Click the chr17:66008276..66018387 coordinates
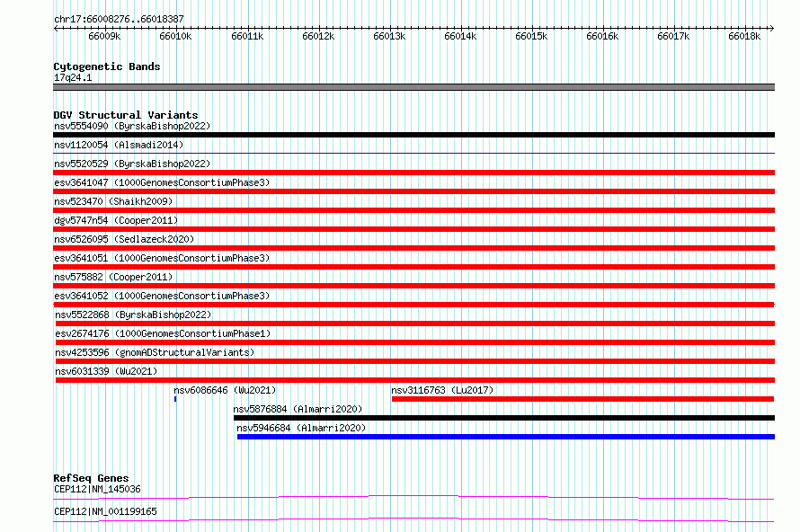The image size is (800, 532). [x=119, y=19]
